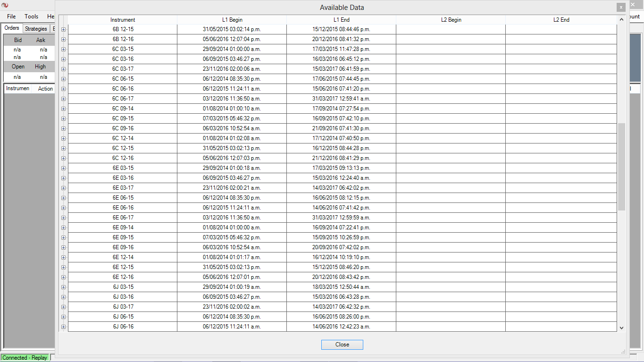Click the L1 Begin column header
Screen dimensions: 644x362
(232, 20)
